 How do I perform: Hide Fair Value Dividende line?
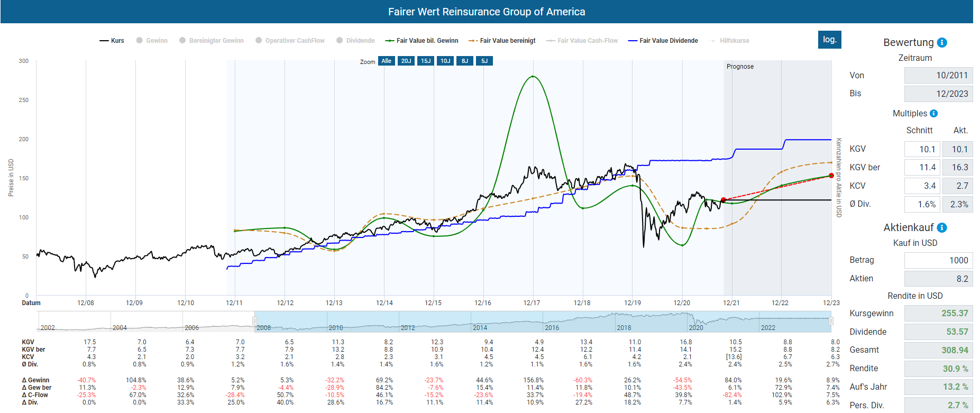point(663,41)
